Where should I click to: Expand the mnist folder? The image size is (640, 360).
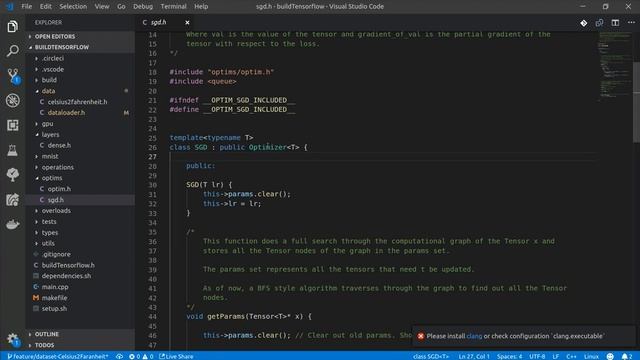coord(80,156)
